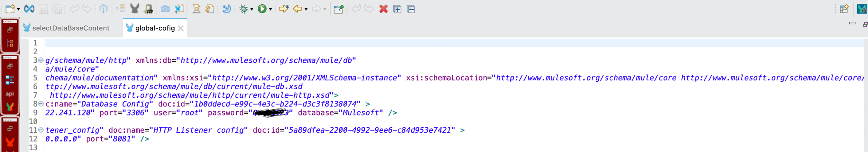Open Anypoint Exchange from the toolbar
Screen dimensions: 868x152
pos(29,9)
